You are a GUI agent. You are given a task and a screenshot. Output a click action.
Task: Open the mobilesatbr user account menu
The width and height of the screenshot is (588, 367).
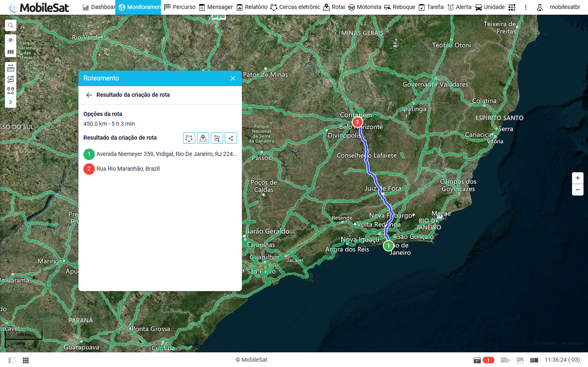(558, 7)
